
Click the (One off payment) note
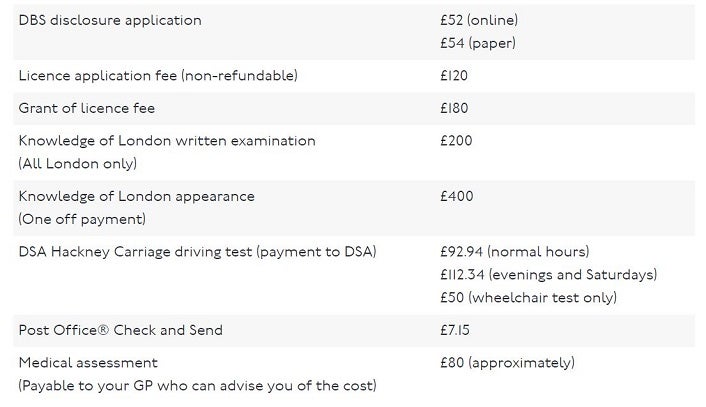click(82, 218)
